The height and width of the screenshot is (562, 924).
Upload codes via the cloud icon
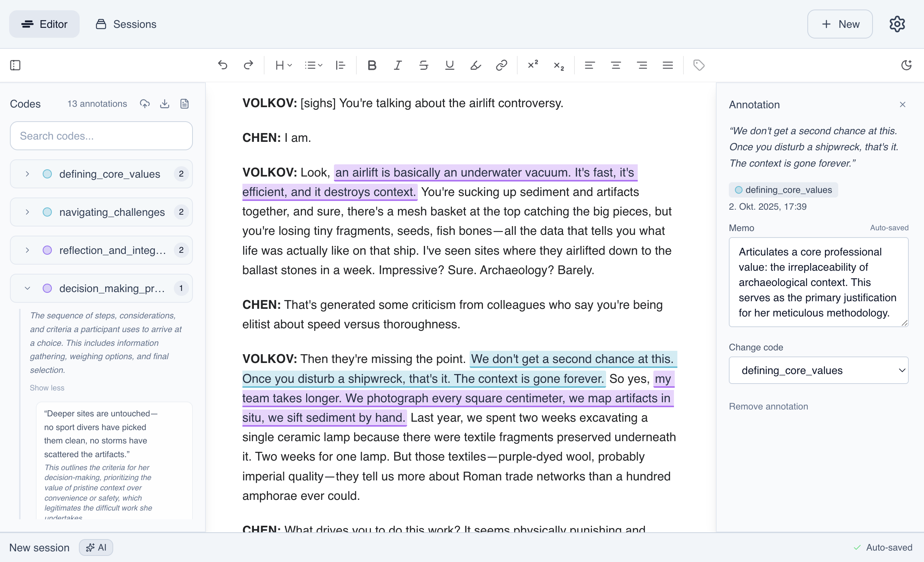click(x=145, y=103)
